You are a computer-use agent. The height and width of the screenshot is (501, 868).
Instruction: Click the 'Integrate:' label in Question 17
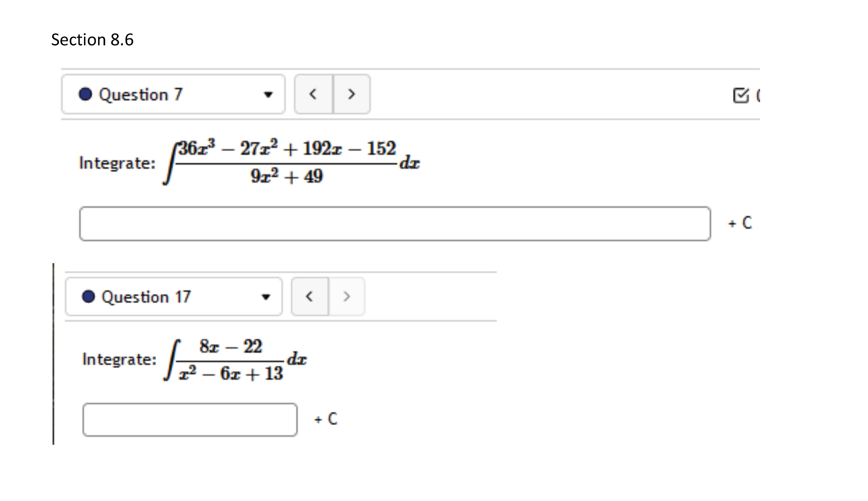(119, 360)
